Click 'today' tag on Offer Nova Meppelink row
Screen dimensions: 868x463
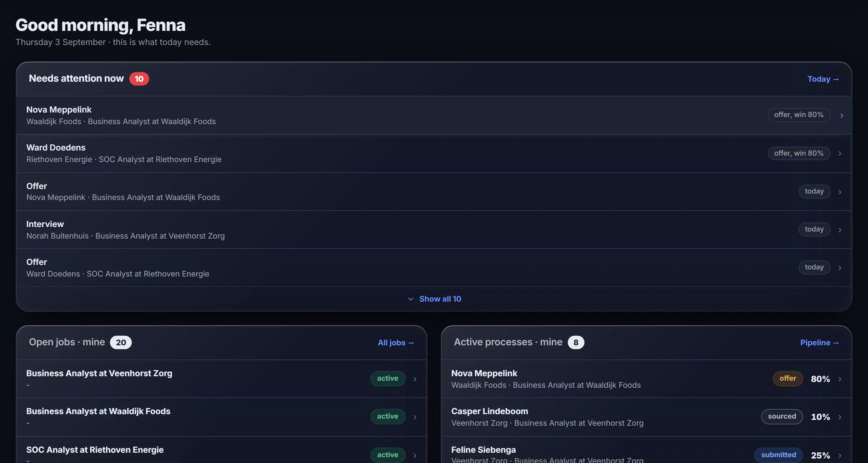(814, 191)
